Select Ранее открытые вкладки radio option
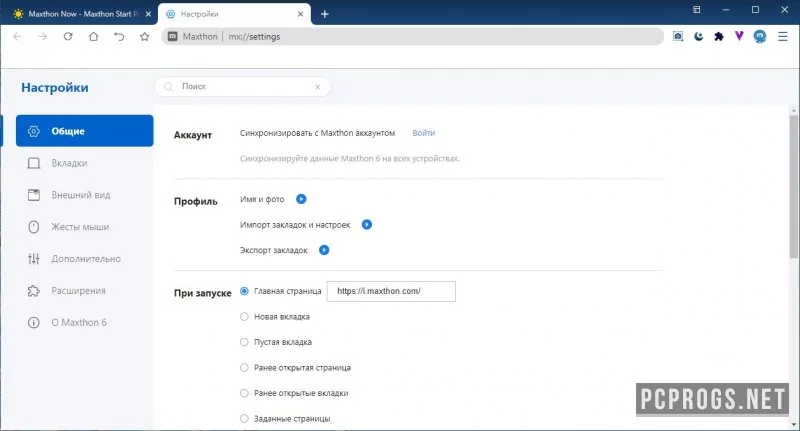Image resolution: width=800 pixels, height=431 pixels. 244,393
